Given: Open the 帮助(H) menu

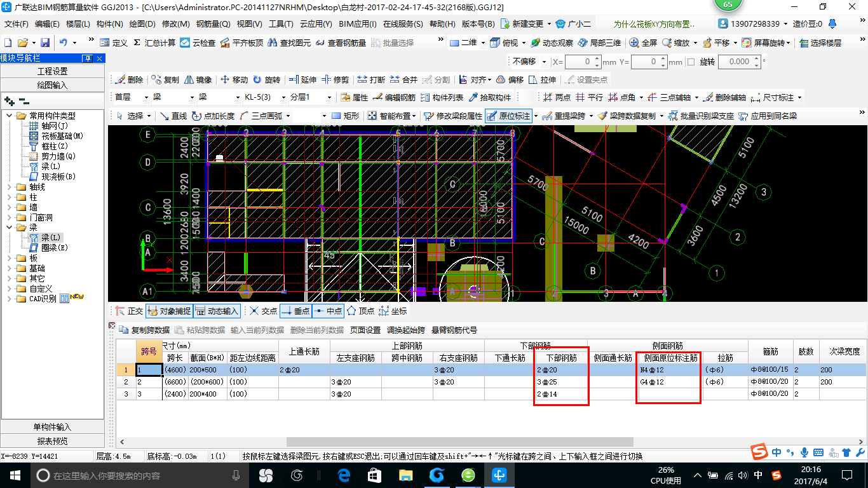Looking at the screenshot, I should point(442,24).
